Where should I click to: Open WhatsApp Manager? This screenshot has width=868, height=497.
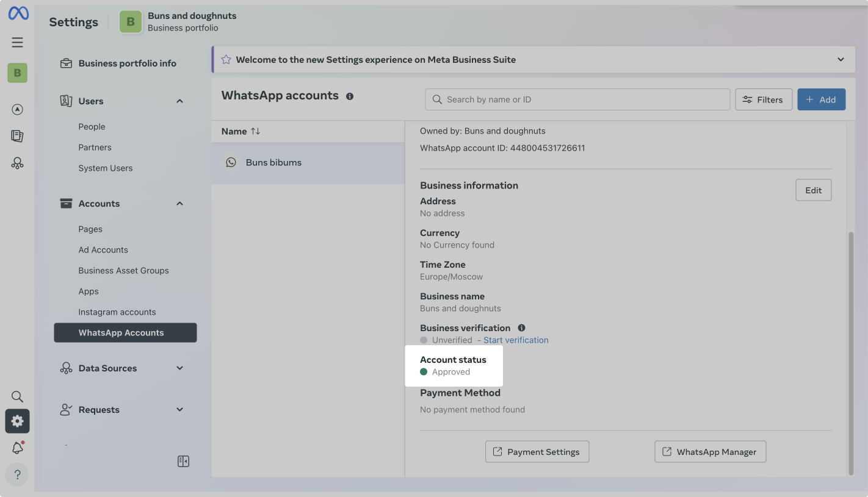point(710,452)
